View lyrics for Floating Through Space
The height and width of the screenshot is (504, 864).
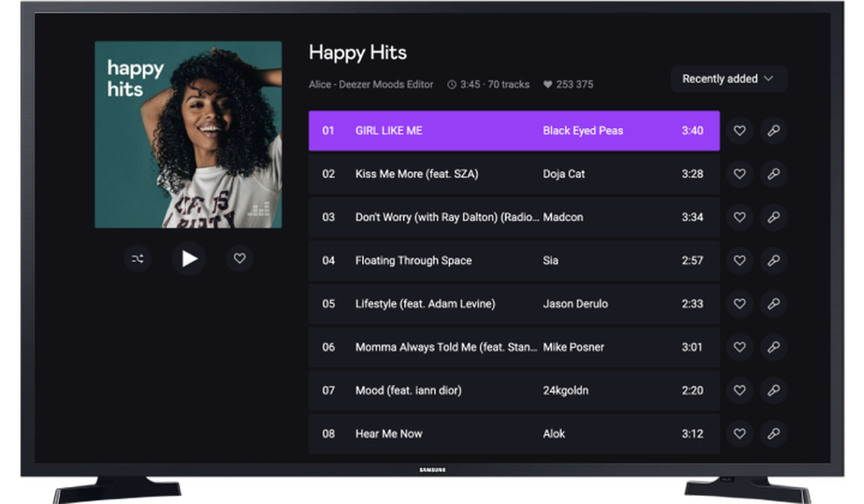[x=773, y=261]
